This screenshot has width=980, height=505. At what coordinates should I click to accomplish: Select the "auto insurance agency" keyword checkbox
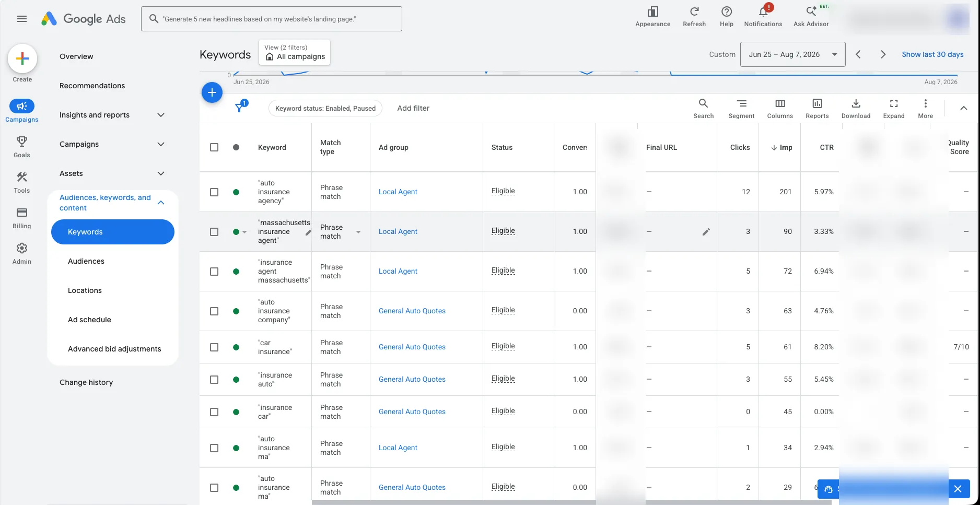(x=214, y=192)
